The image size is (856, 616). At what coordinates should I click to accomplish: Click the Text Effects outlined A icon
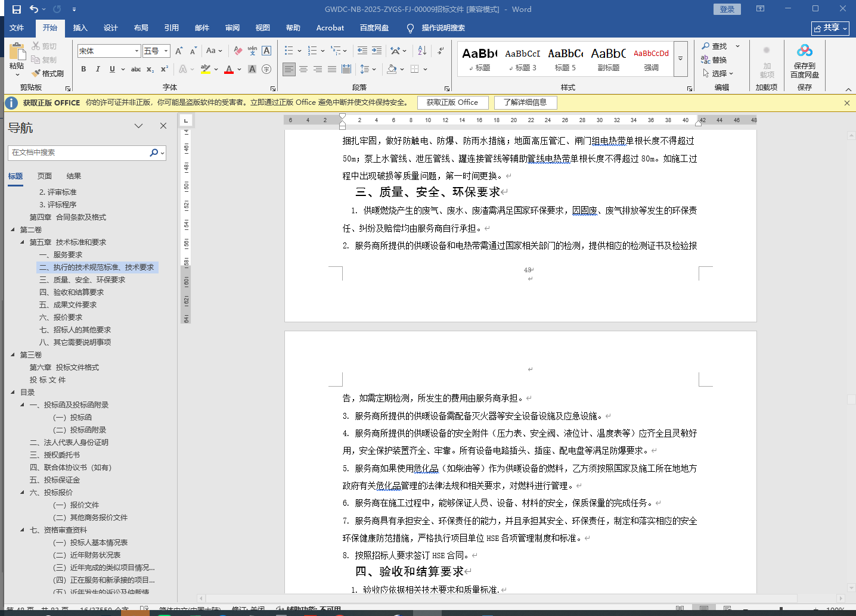coord(183,69)
